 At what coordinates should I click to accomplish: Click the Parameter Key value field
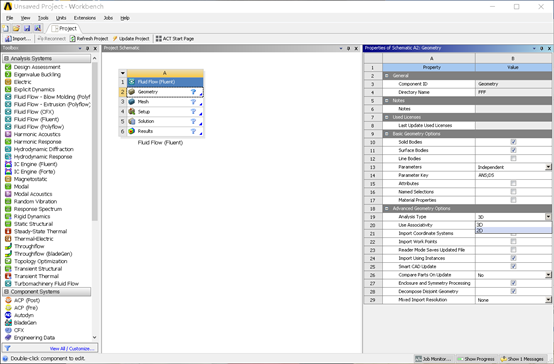coord(513,175)
